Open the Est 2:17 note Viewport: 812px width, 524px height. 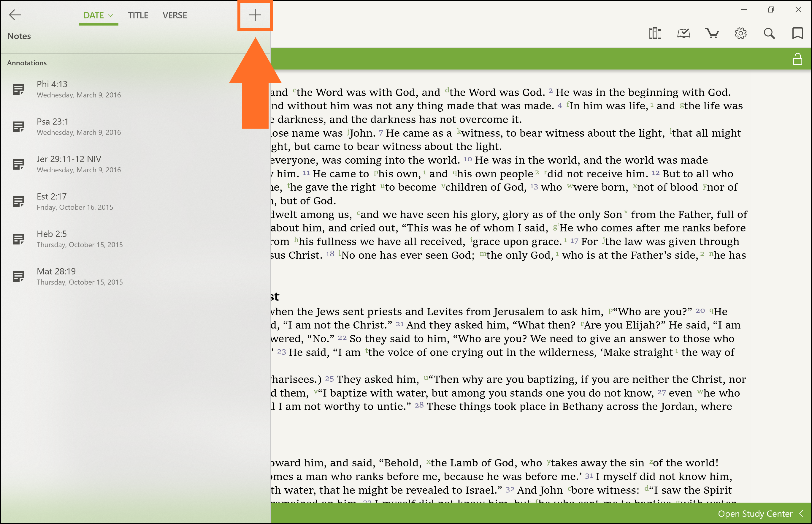(135, 201)
